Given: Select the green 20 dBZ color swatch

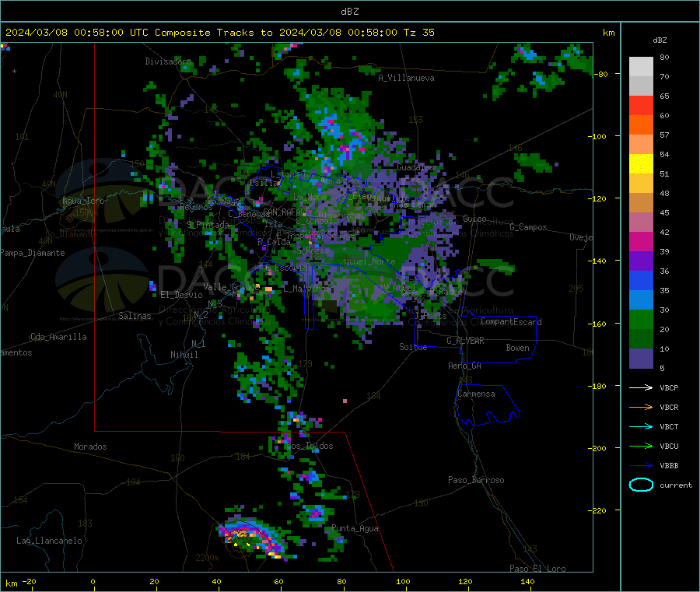Looking at the screenshot, I should (641, 319).
